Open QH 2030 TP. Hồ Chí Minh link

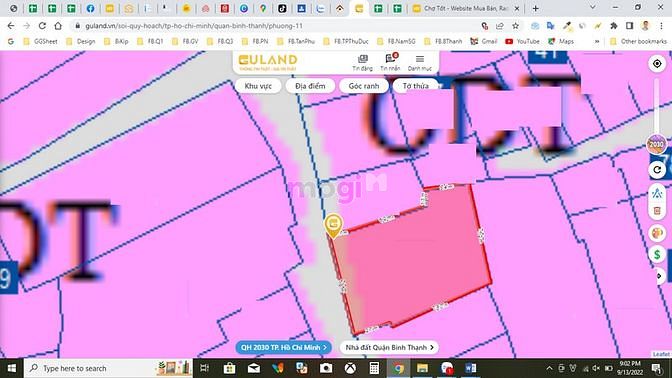pyautogui.click(x=283, y=347)
